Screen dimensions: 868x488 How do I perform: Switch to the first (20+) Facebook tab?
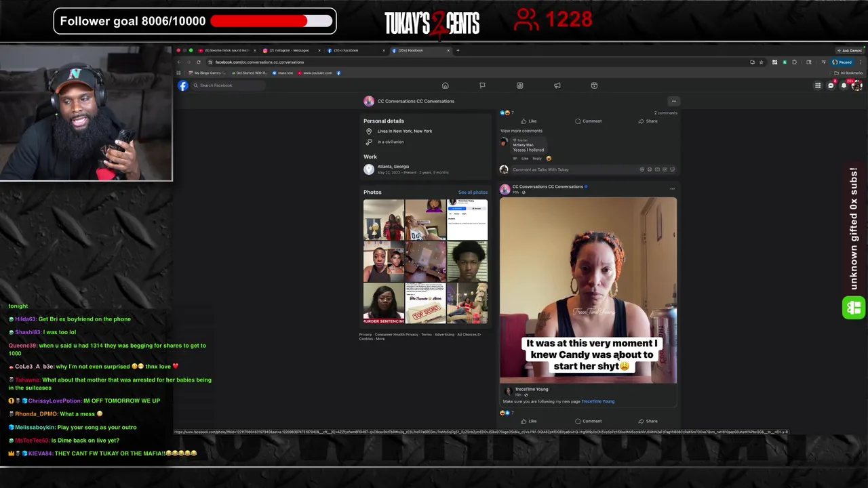point(355,50)
